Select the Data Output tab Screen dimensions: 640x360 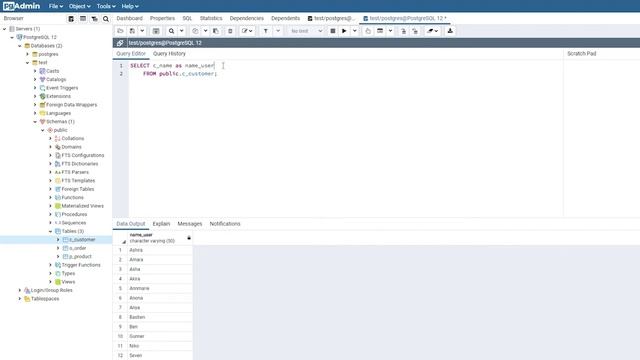131,224
